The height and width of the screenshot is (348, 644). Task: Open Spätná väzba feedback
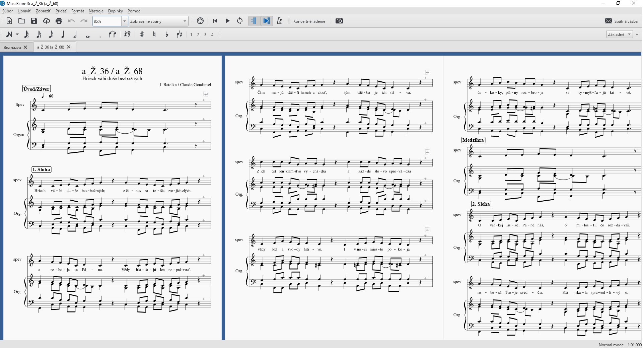[x=621, y=21]
